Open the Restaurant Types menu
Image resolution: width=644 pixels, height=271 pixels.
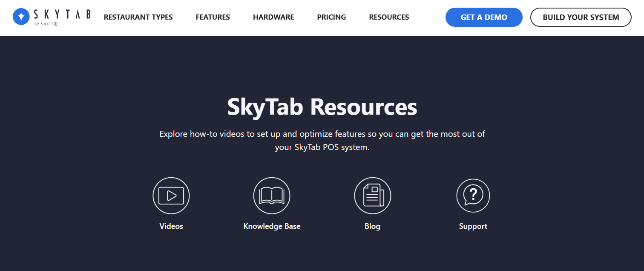[x=138, y=17]
